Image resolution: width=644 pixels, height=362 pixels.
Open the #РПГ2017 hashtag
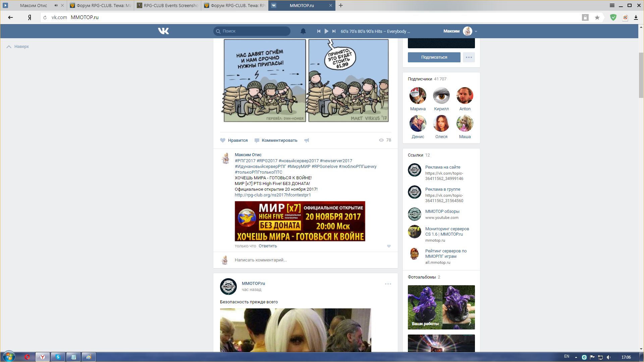coord(245,161)
